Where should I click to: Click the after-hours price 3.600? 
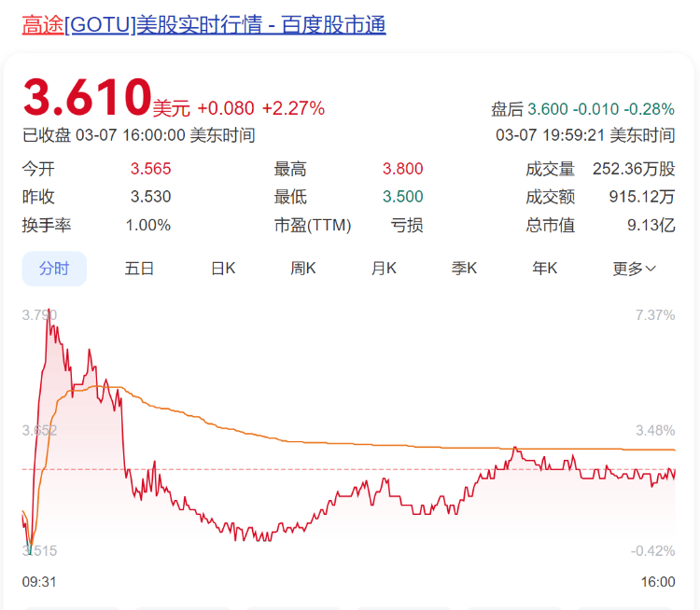pos(548,109)
